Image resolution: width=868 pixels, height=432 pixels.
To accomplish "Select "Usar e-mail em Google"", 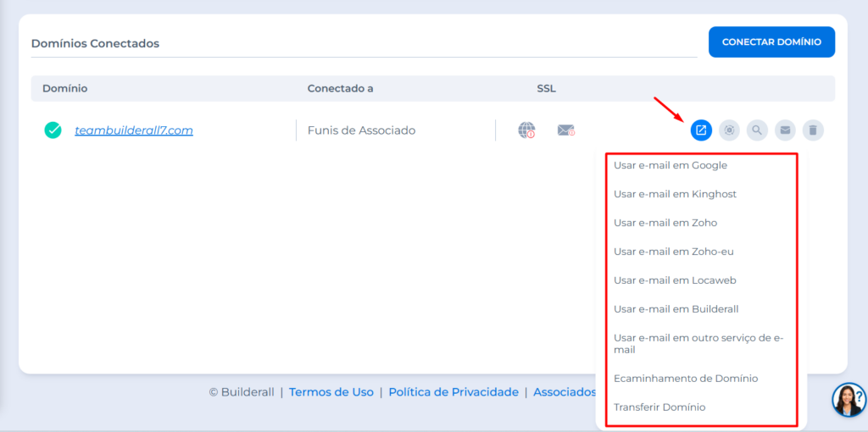I will (670, 165).
